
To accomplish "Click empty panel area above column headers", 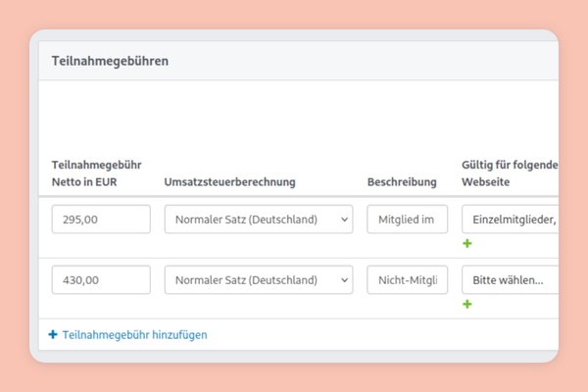I will [294, 118].
